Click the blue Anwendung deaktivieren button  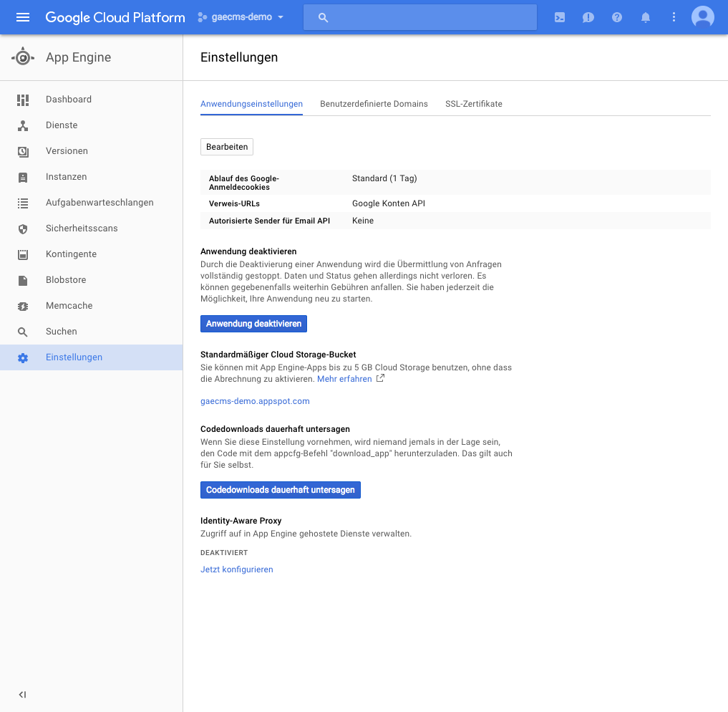click(253, 324)
